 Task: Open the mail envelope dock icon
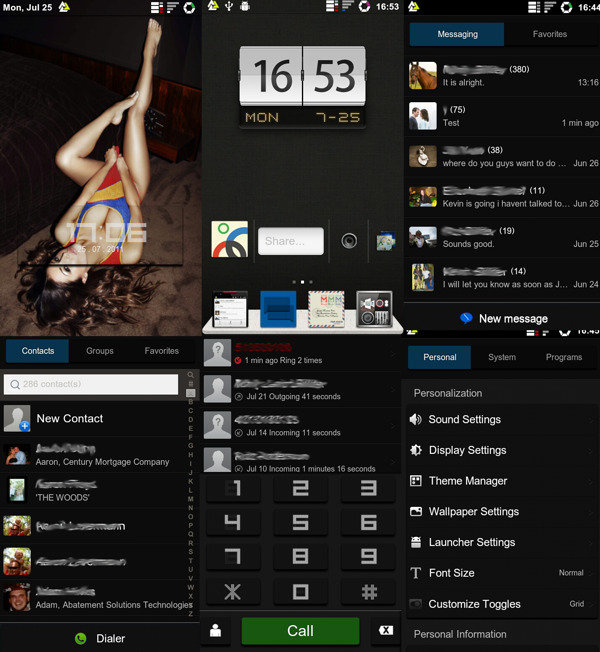point(326,309)
